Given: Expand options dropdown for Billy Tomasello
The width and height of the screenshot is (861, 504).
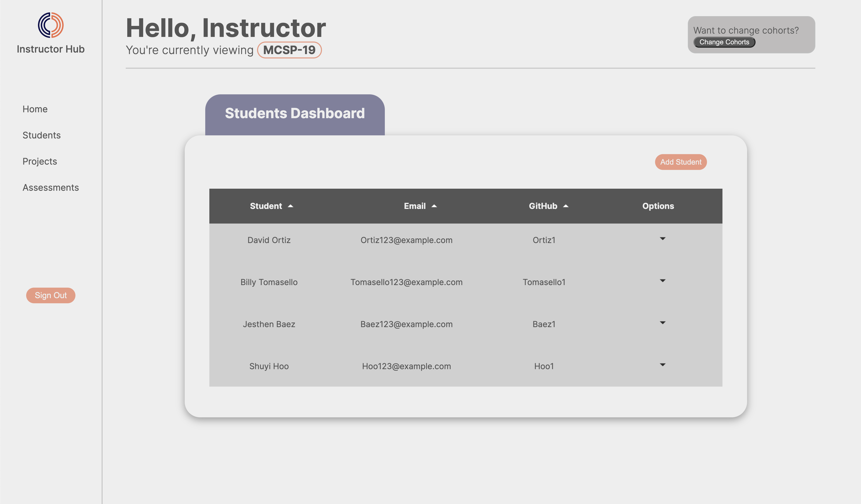Looking at the screenshot, I should (x=662, y=281).
